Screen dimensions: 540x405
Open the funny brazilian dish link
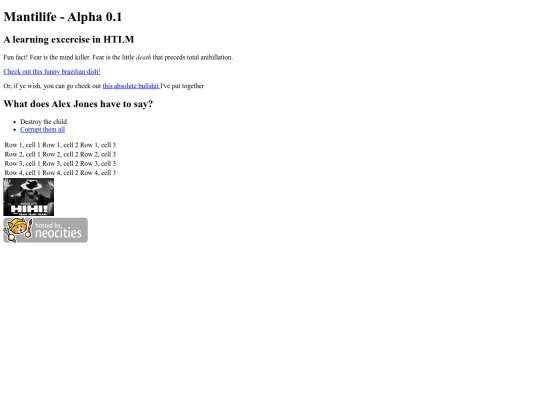click(x=52, y=72)
